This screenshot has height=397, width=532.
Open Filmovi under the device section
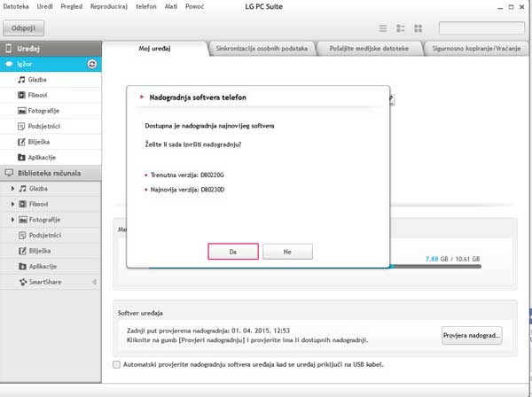pyautogui.click(x=51, y=96)
